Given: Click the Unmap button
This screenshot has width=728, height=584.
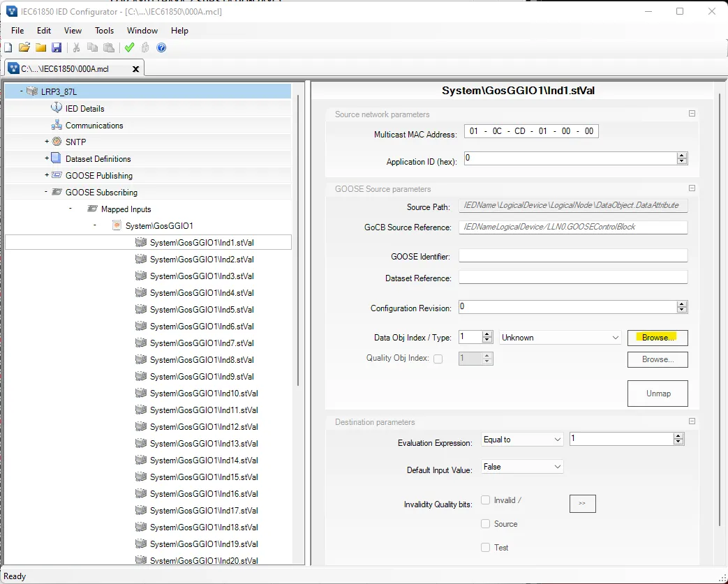Looking at the screenshot, I should 658,394.
